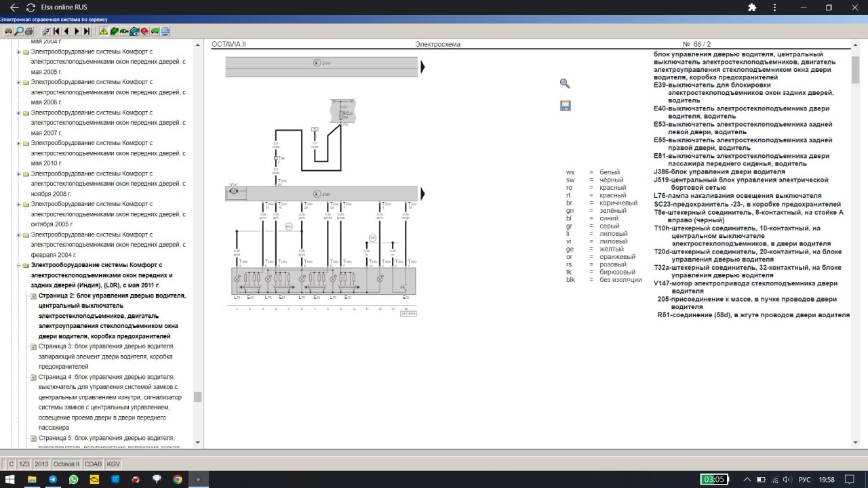Click the РУС language indicator
The width and height of the screenshot is (868, 488).
(x=804, y=479)
